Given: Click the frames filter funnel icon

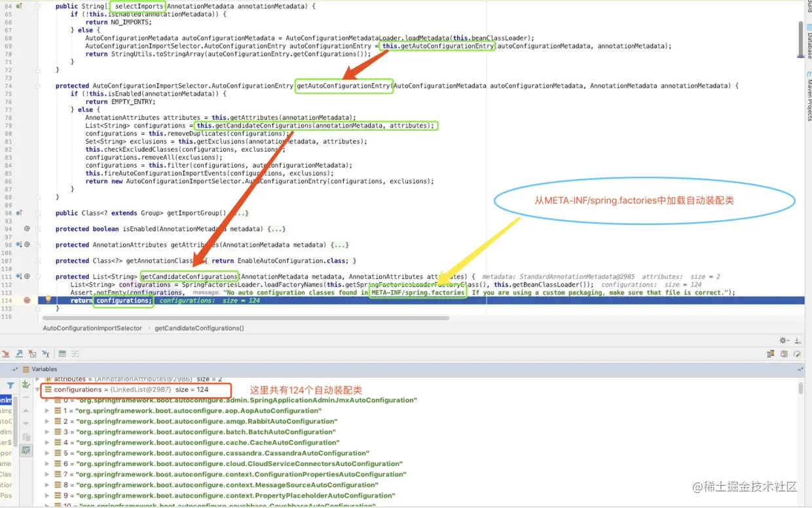Looking at the screenshot, I should pos(10,386).
